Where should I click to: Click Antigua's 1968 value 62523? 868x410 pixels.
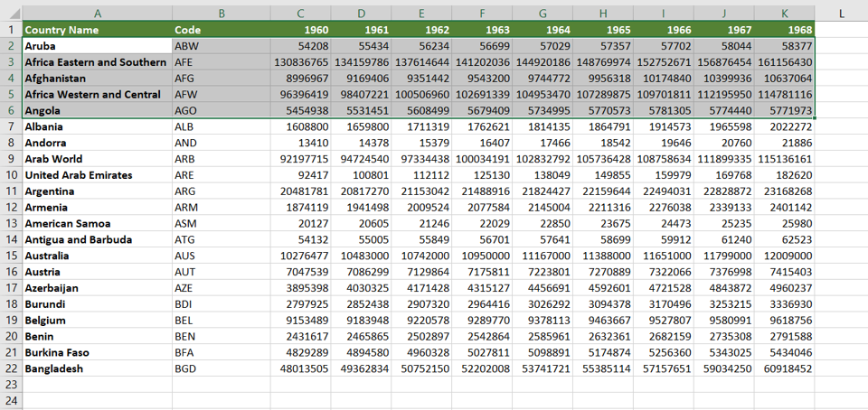coord(785,240)
